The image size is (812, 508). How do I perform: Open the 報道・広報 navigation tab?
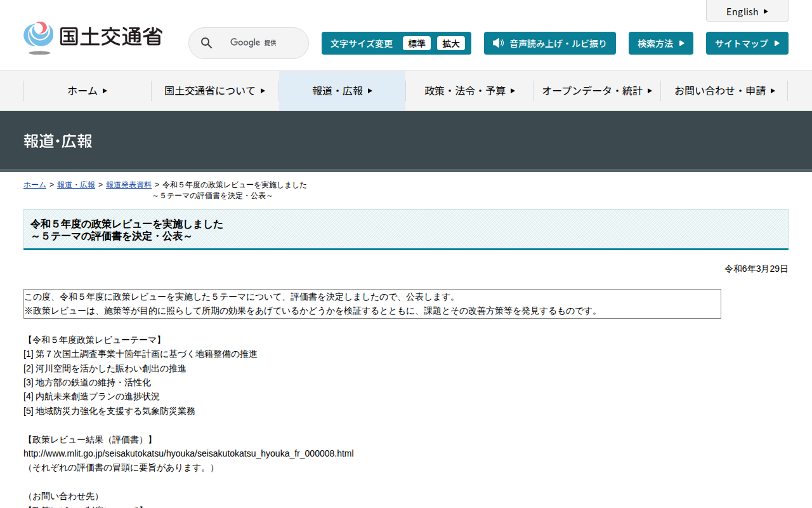click(342, 91)
